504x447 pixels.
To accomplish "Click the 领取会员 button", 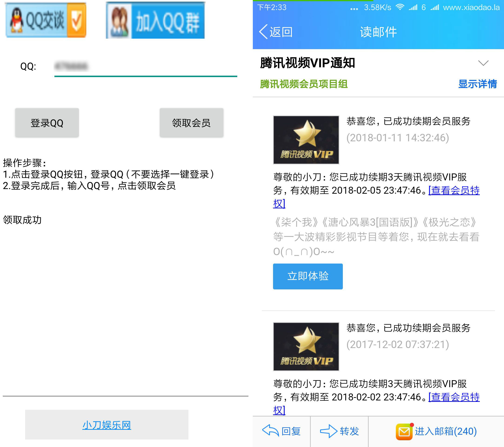I will [x=191, y=123].
